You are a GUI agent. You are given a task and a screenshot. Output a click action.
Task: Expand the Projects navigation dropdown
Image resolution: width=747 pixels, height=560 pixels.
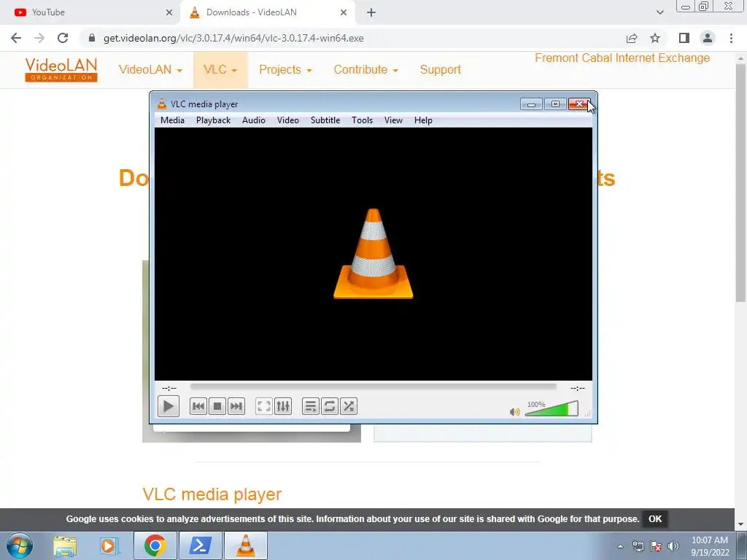[285, 69]
